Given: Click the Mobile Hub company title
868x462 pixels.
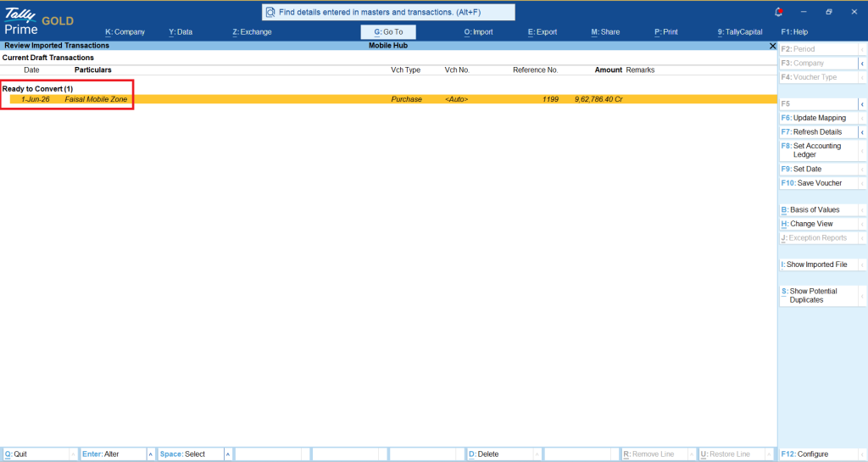Looking at the screenshot, I should pos(388,46).
